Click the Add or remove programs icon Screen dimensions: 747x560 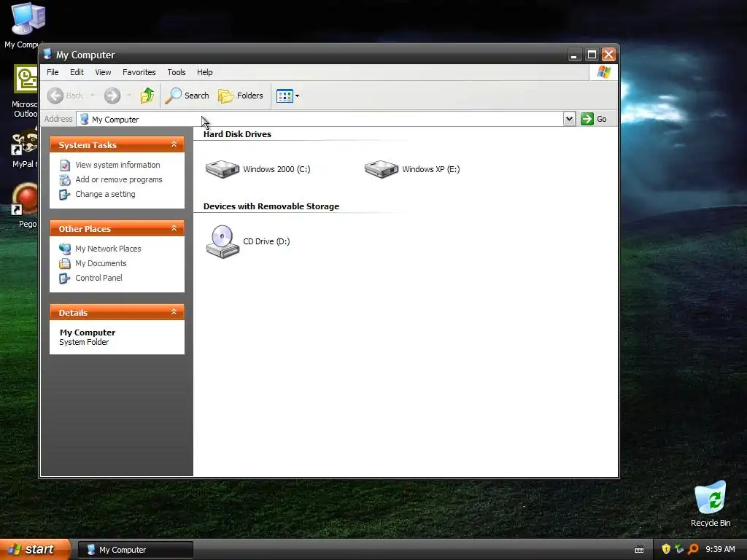[x=65, y=180]
